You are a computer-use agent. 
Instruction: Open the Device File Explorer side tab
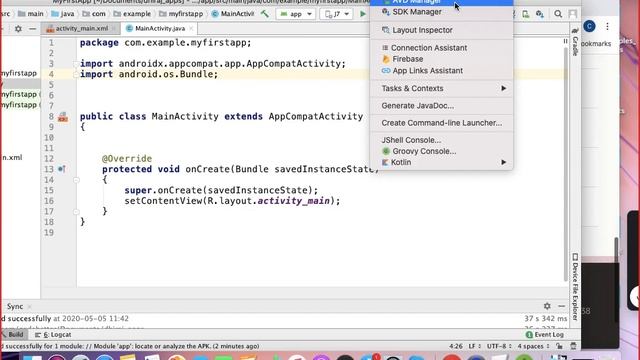(x=575, y=287)
